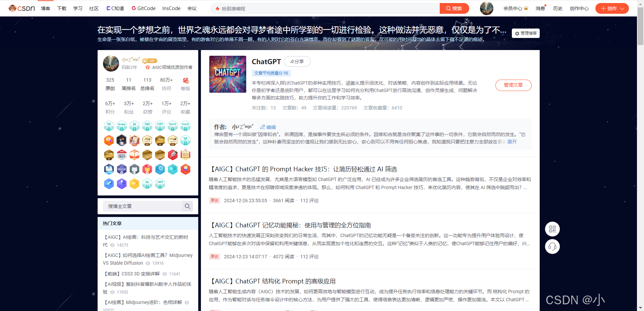The width and height of the screenshot is (644, 311).
Task: Click the AIGC领域优质创作者 badge
Action: [x=169, y=68]
